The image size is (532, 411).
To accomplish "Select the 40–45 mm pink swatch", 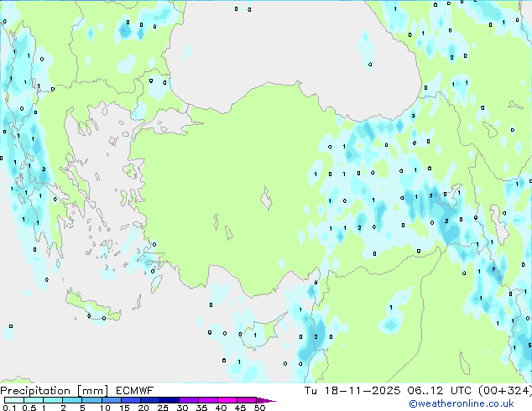I will [227, 400].
